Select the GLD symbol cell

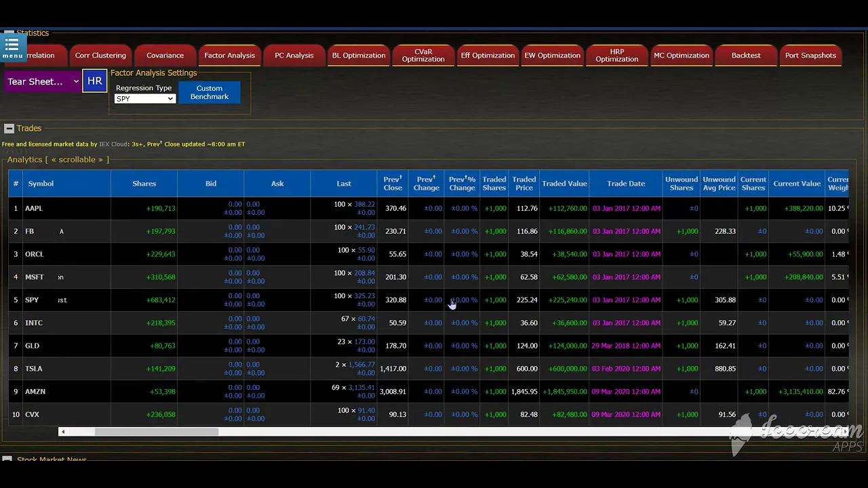pyautogui.click(x=66, y=346)
